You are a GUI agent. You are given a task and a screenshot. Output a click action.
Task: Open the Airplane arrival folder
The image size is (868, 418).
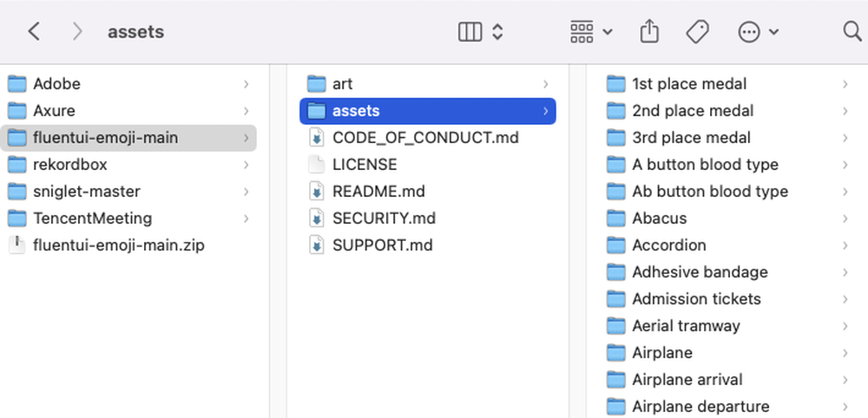[727, 379]
